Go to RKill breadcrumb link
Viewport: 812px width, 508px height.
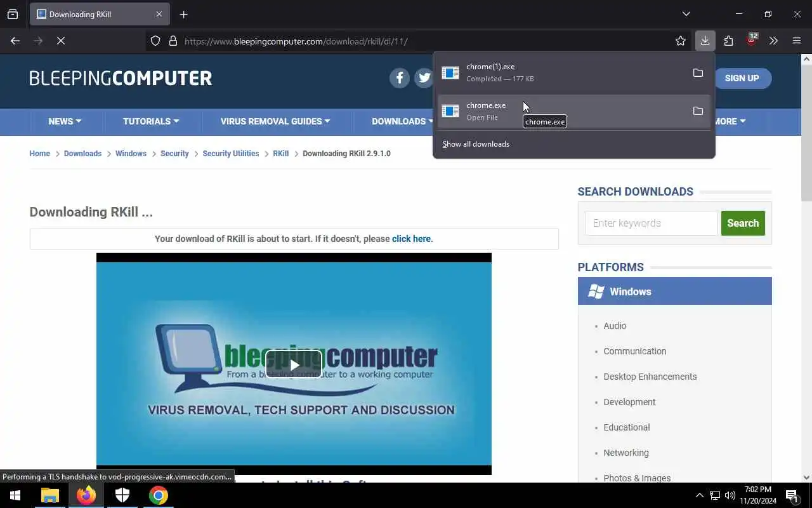[280, 154]
